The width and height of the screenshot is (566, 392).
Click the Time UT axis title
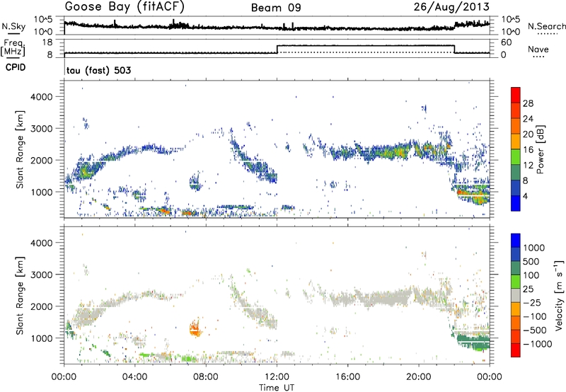tap(277, 388)
